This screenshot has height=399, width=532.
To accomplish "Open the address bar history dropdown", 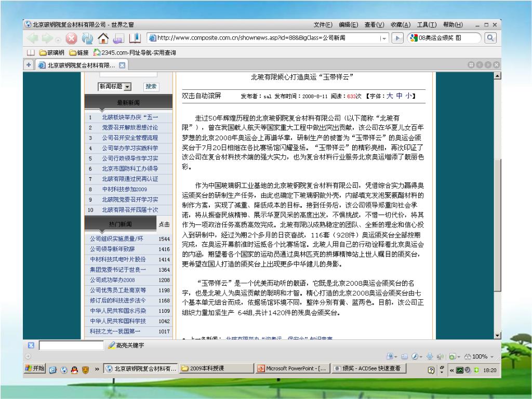I will [x=383, y=38].
